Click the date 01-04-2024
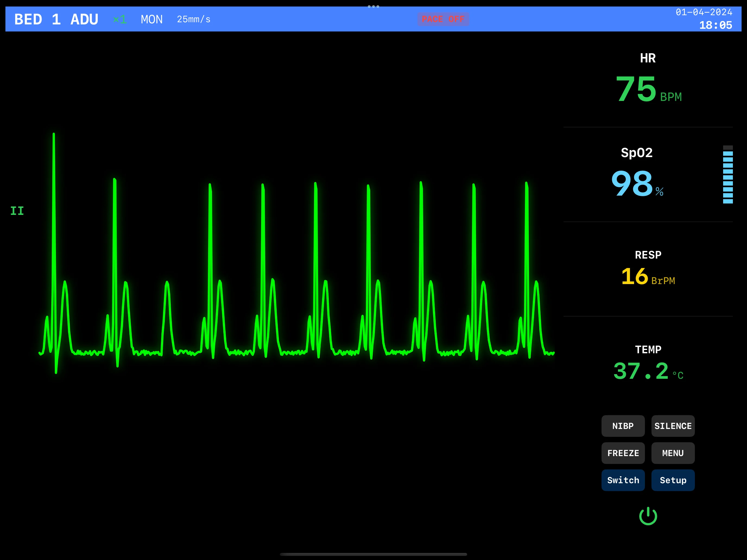747x560 pixels. (x=704, y=12)
